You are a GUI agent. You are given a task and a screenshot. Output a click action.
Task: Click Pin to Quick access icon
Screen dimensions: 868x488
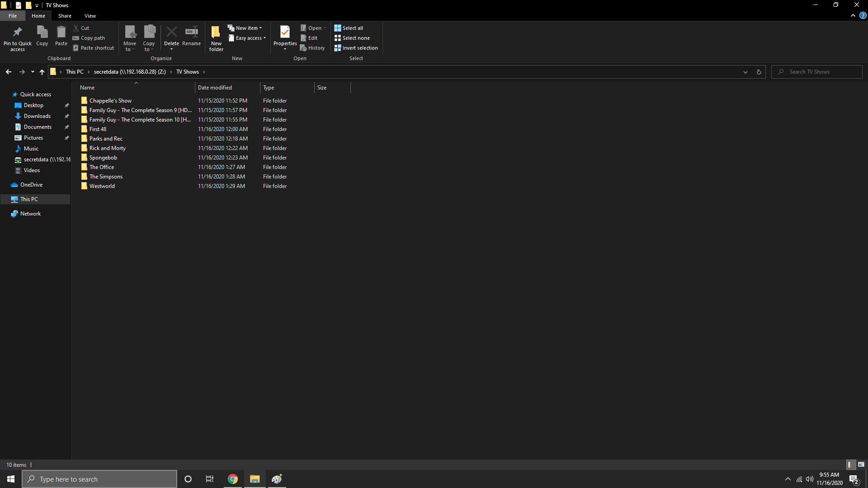[17, 32]
